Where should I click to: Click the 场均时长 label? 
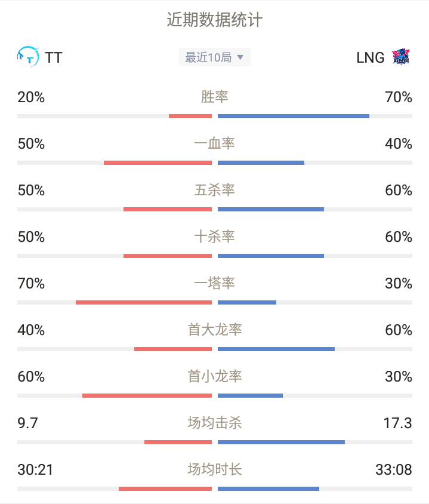pyautogui.click(x=215, y=469)
